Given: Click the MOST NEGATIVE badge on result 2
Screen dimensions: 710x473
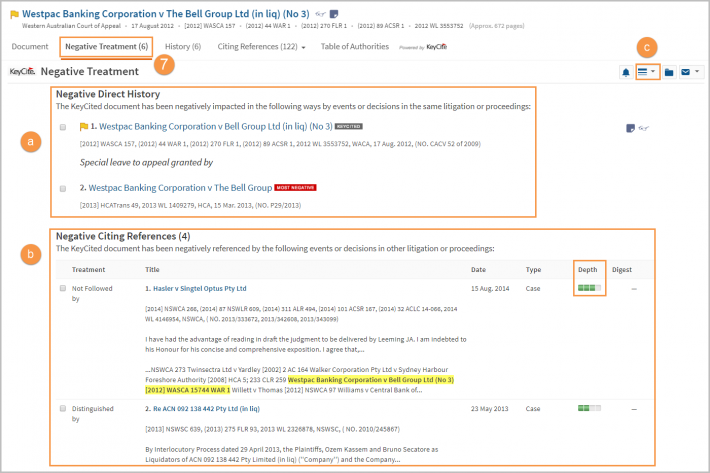Looking at the screenshot, I should tap(295, 187).
